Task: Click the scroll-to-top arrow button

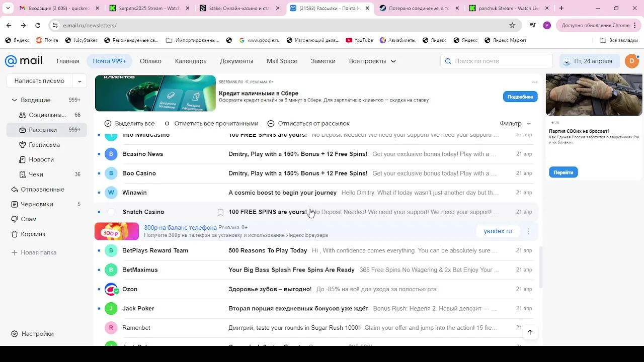Action: [530, 332]
